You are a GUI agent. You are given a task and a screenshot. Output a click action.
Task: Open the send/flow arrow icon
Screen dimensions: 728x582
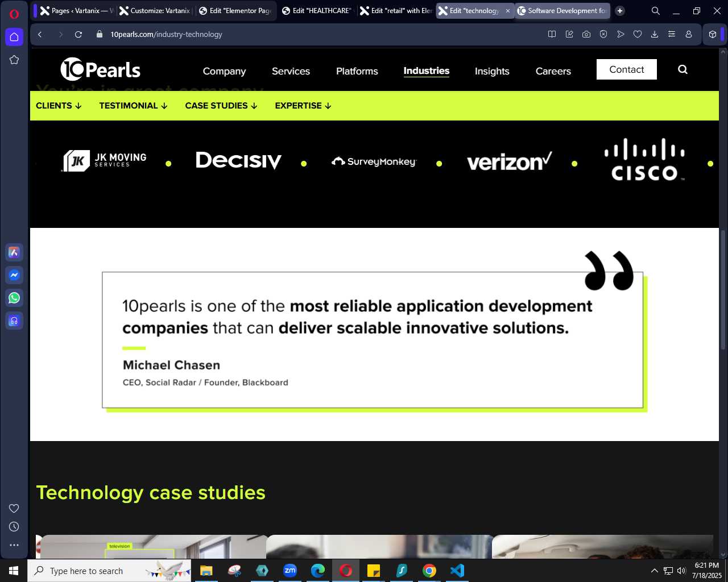click(621, 34)
